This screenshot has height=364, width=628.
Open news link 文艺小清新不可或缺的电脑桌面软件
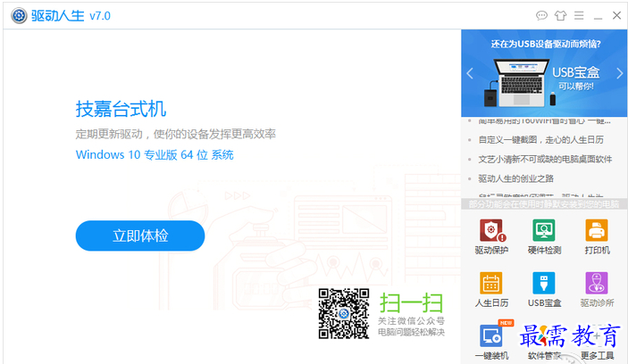click(x=545, y=159)
